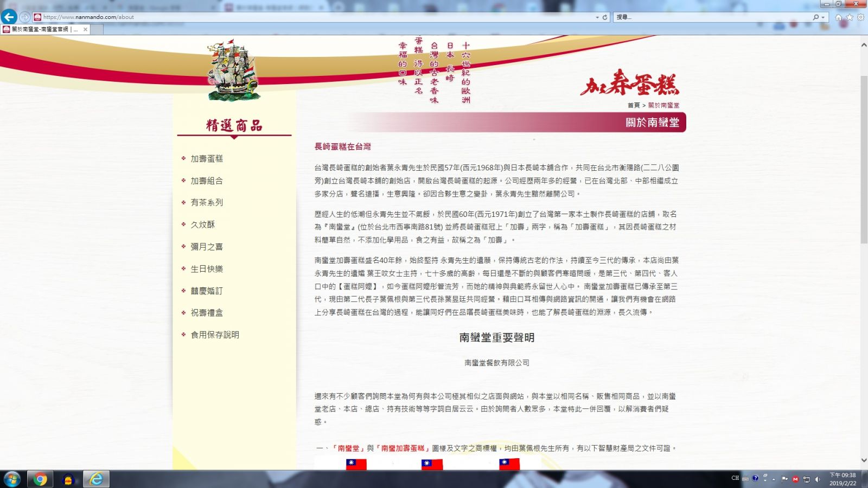Open 生日快樂 product category
The height and width of the screenshot is (488, 868).
(x=207, y=269)
